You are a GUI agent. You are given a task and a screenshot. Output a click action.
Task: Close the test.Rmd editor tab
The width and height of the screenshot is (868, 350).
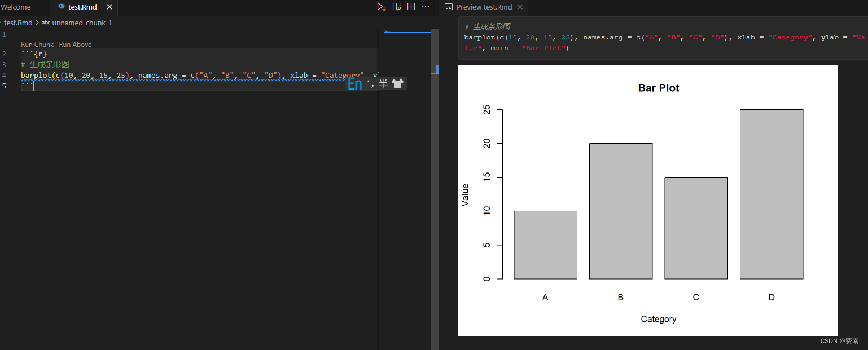click(109, 7)
